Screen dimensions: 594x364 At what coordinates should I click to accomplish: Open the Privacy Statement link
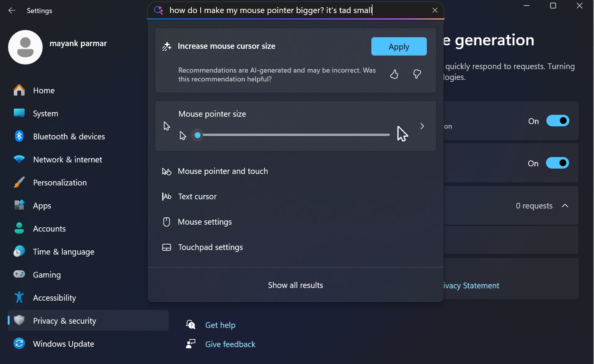click(x=471, y=285)
